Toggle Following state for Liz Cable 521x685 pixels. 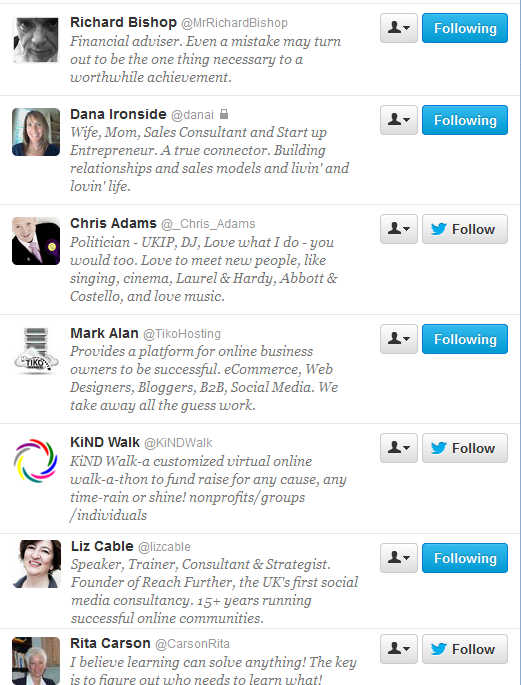pyautogui.click(x=465, y=558)
